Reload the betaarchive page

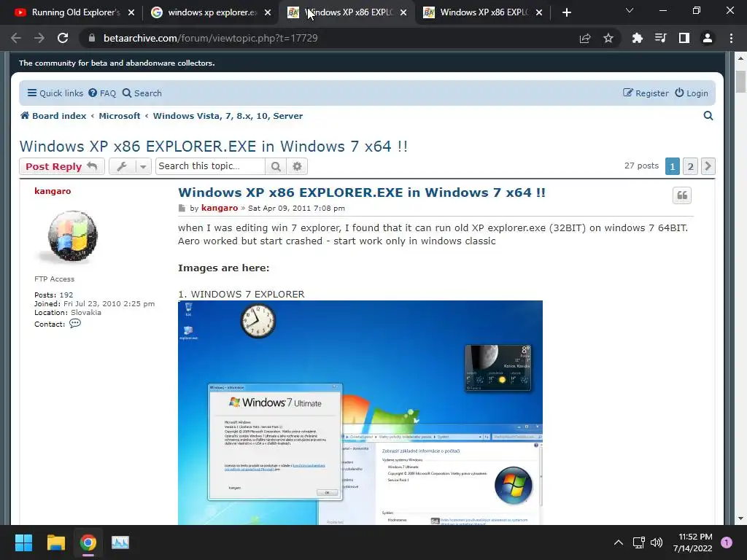coord(63,38)
